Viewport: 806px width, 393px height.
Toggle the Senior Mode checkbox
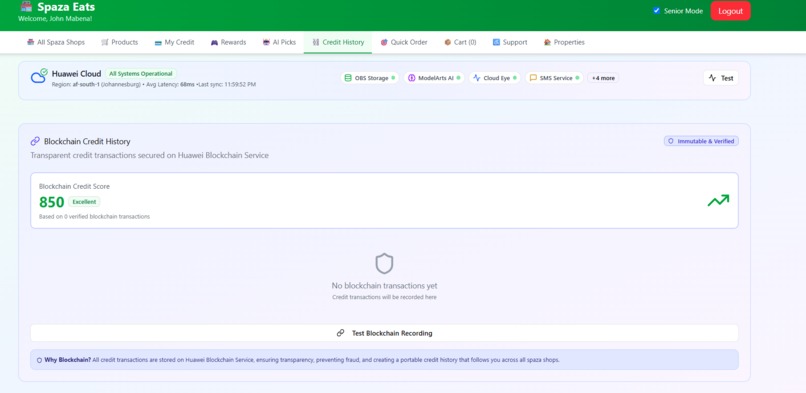tap(656, 10)
